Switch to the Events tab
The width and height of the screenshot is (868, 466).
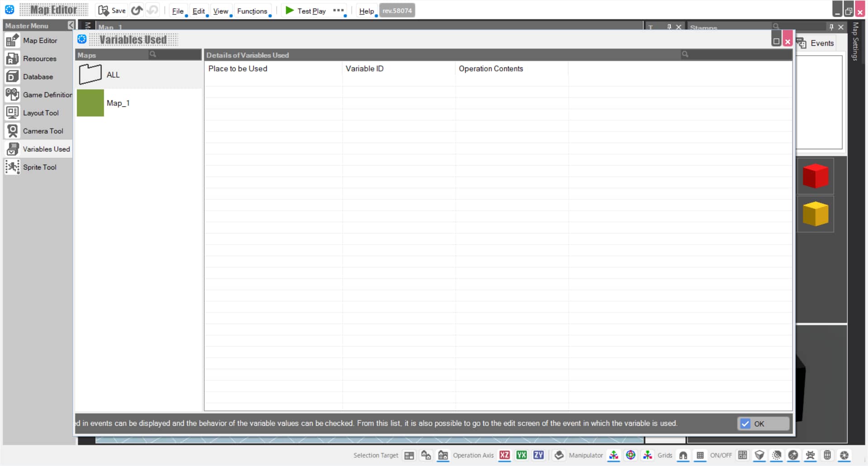[x=815, y=43]
